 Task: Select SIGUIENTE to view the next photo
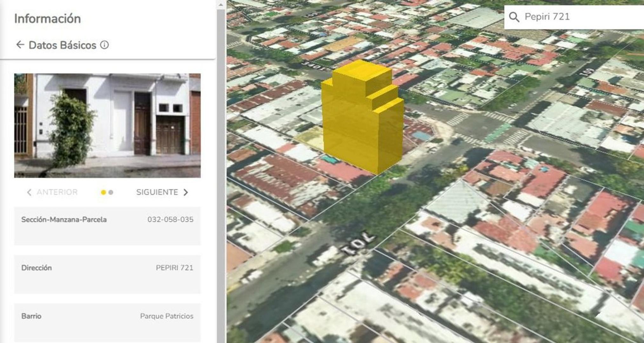pos(157,192)
